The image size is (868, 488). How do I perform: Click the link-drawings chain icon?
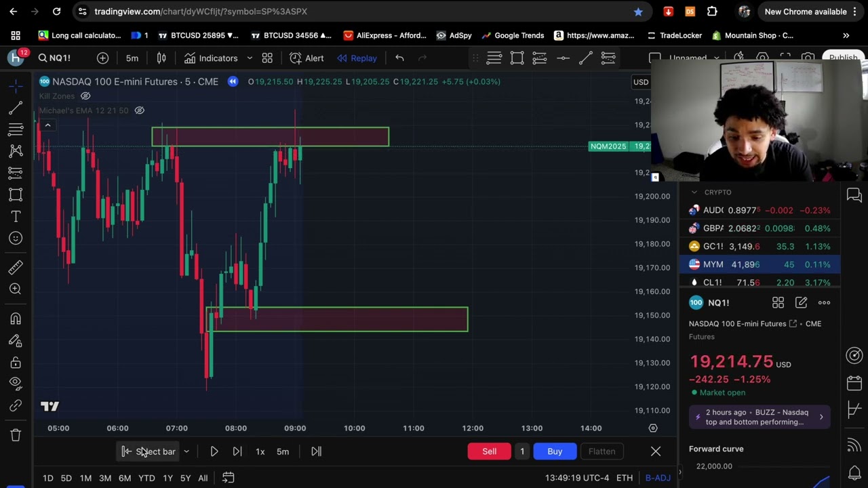pyautogui.click(x=16, y=405)
